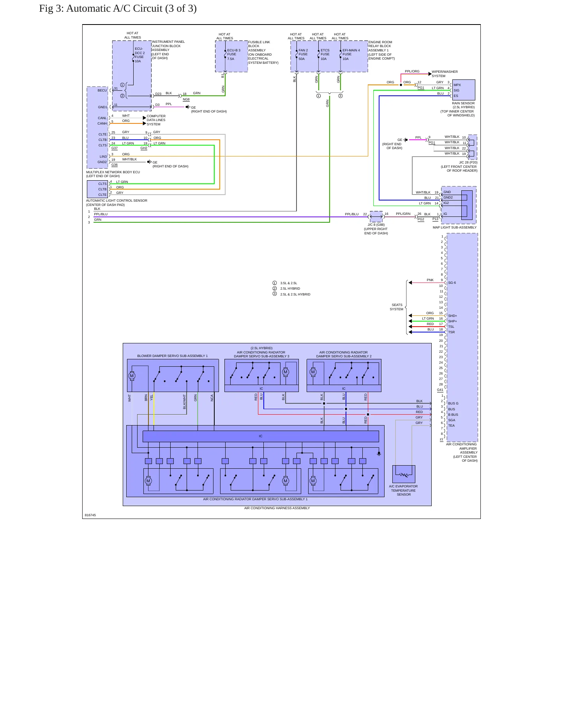Viewport: 563px width, 728px height.
Task: Select the "SGA" amplifier pin label
Action: 452,420
